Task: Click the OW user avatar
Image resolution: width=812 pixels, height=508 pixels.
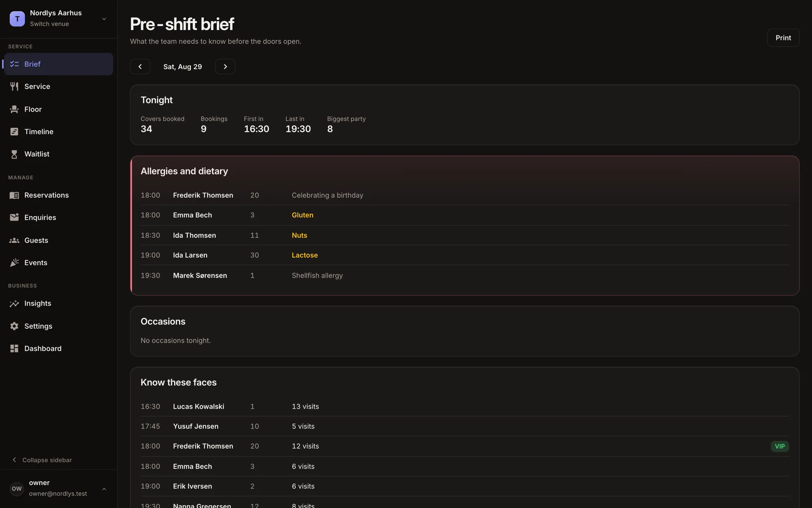Action: [17, 488]
